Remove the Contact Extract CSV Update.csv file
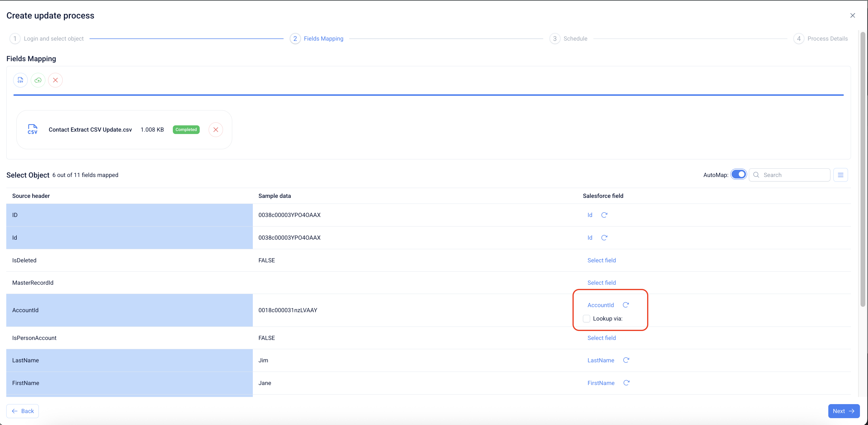This screenshot has width=868, height=425. click(216, 130)
